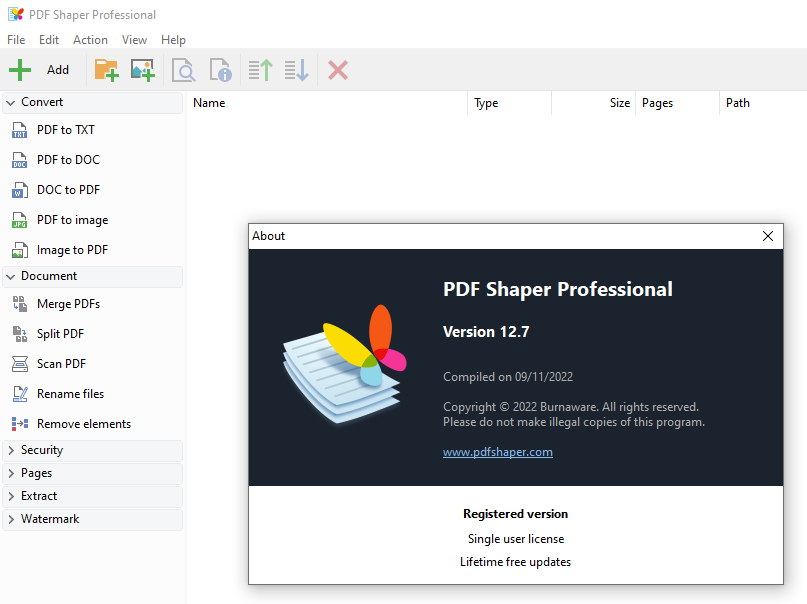Expand the Pages section
The width and height of the screenshot is (807, 604).
click(11, 473)
